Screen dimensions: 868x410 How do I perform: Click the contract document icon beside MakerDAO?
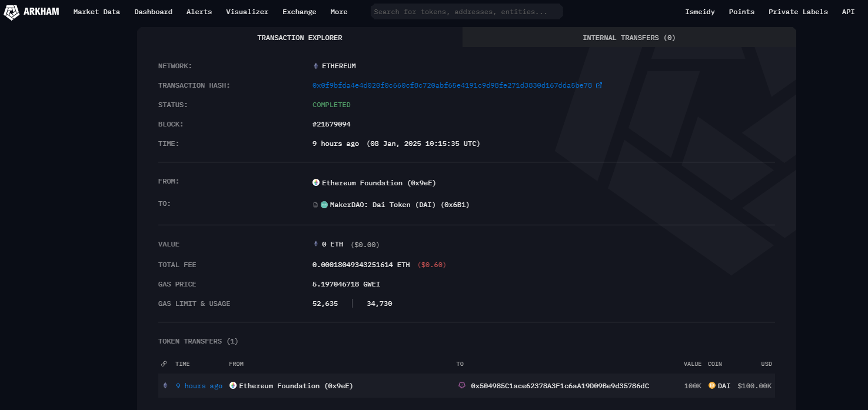point(315,205)
